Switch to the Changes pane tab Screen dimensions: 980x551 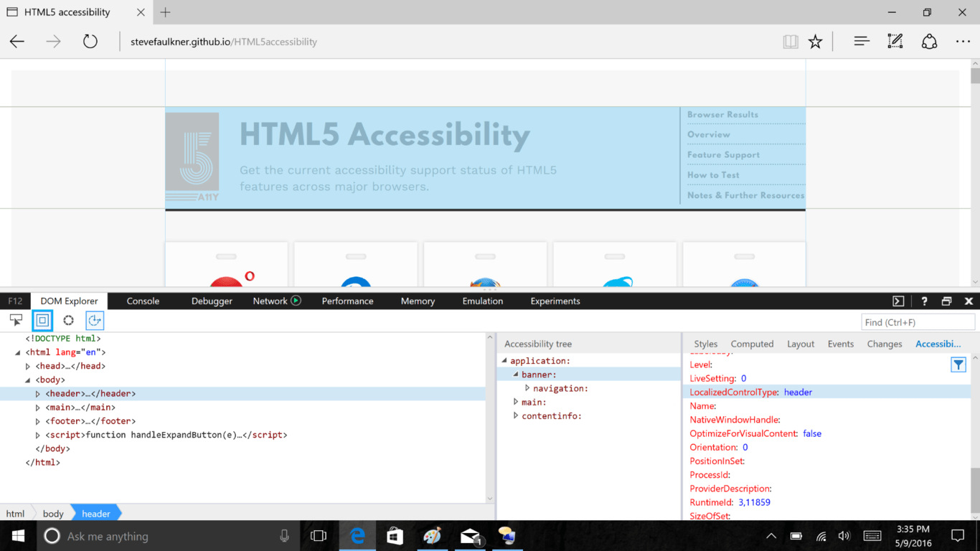[x=885, y=344]
